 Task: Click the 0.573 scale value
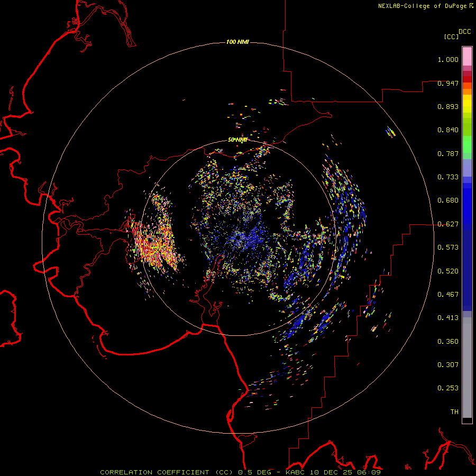point(448,248)
